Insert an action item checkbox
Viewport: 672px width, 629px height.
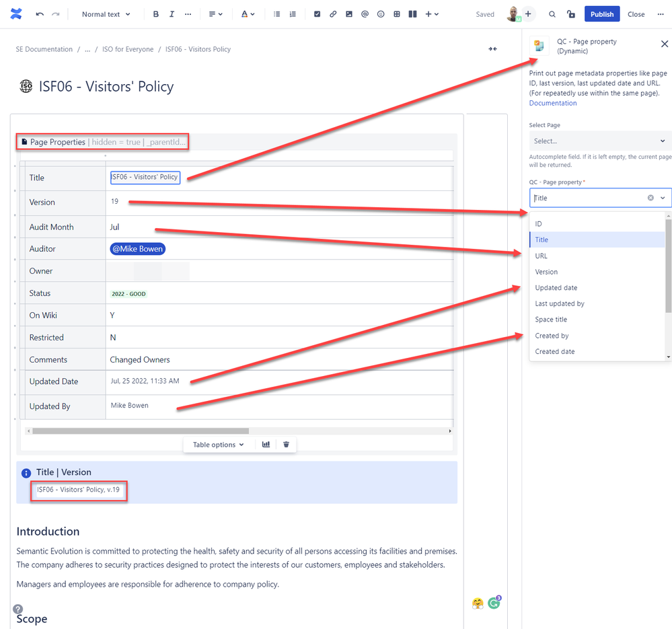[x=317, y=14]
